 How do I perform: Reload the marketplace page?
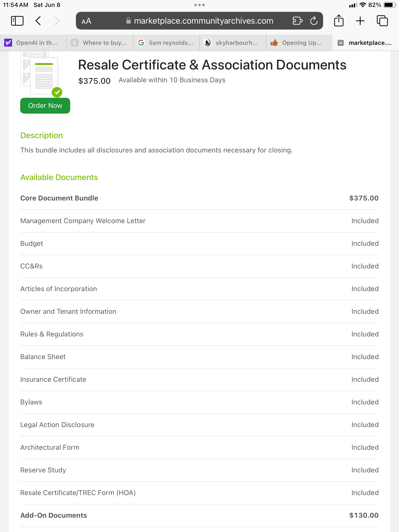coord(314,21)
